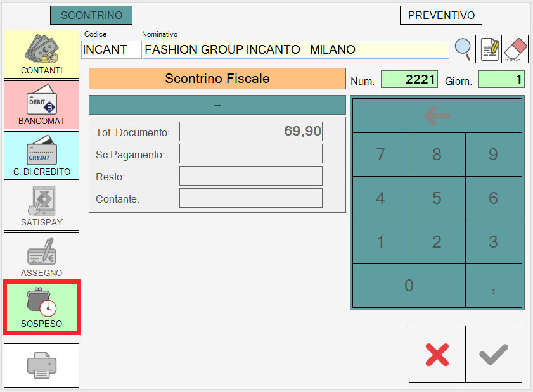Click the printer icon
Screen dimensions: 533x392
tap(41, 365)
